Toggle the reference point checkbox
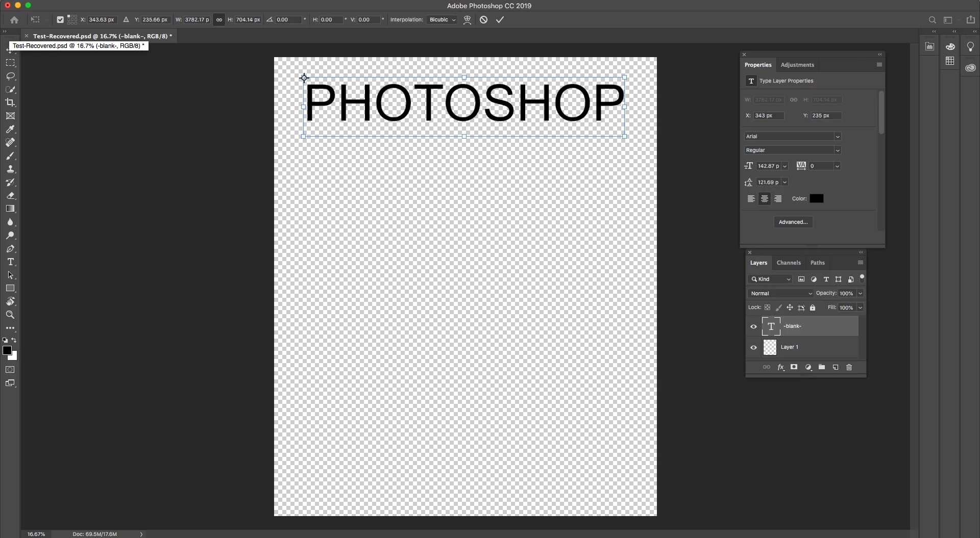 60,20
